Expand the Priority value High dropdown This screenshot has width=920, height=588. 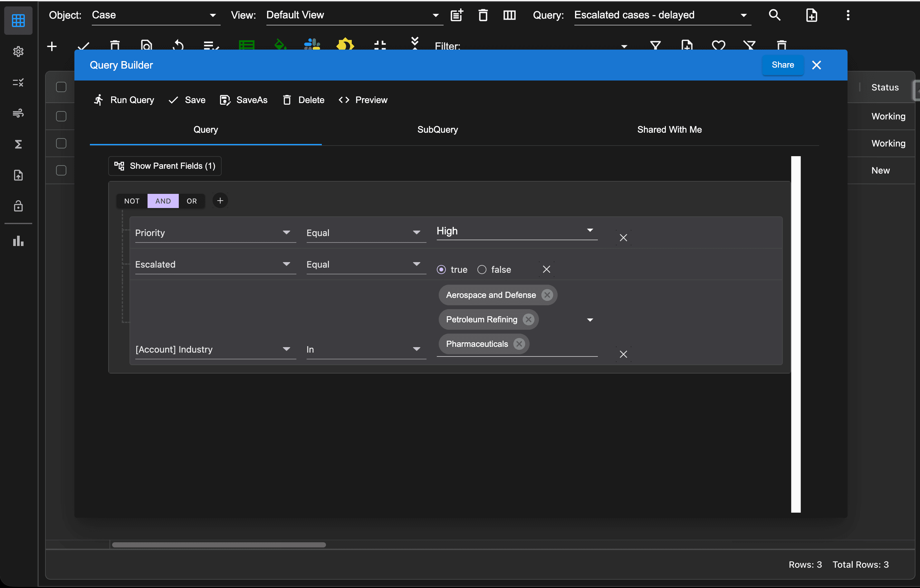(589, 230)
